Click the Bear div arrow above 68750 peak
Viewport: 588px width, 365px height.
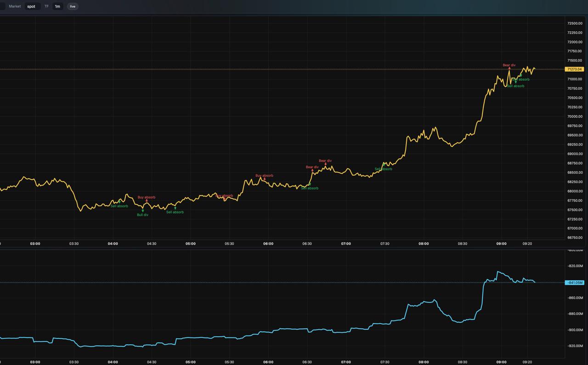(326, 164)
